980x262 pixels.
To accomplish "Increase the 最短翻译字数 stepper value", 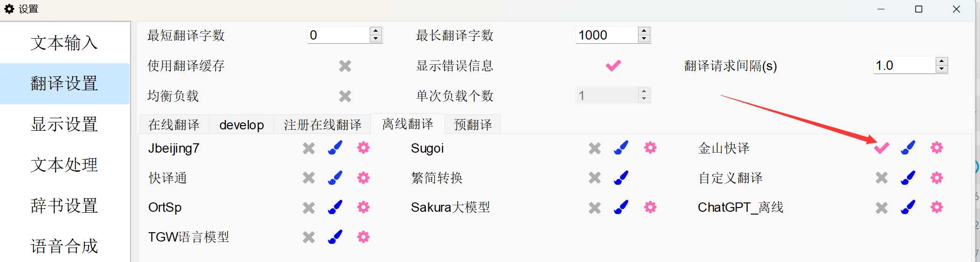I will [376, 31].
